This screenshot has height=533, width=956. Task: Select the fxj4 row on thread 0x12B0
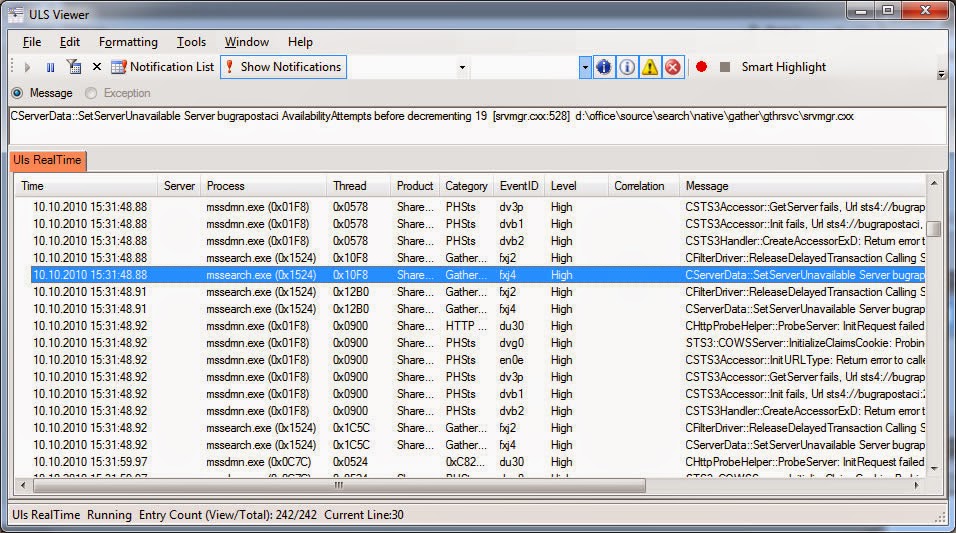[478, 309]
